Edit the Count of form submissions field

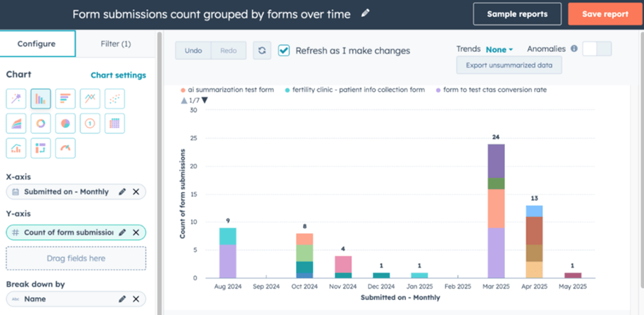pos(122,233)
